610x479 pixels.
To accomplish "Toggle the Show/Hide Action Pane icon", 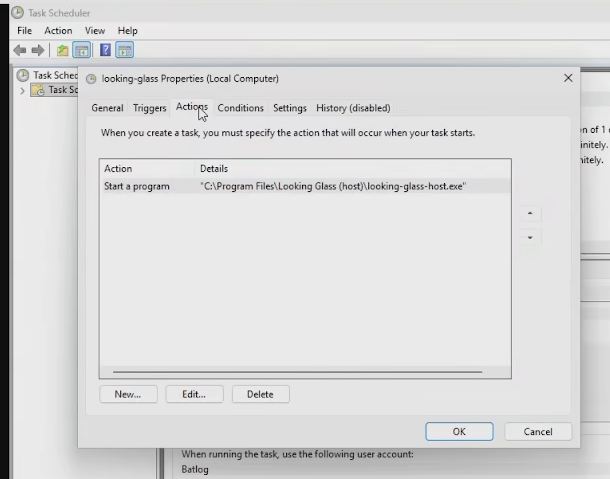I will 124,50.
